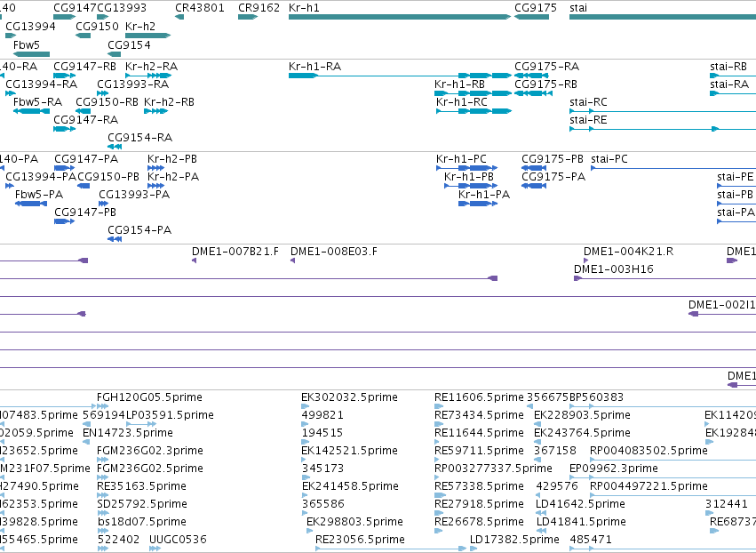Select the stai-RB transcript label
Screen dimensions: 756x553
pyautogui.click(x=728, y=66)
